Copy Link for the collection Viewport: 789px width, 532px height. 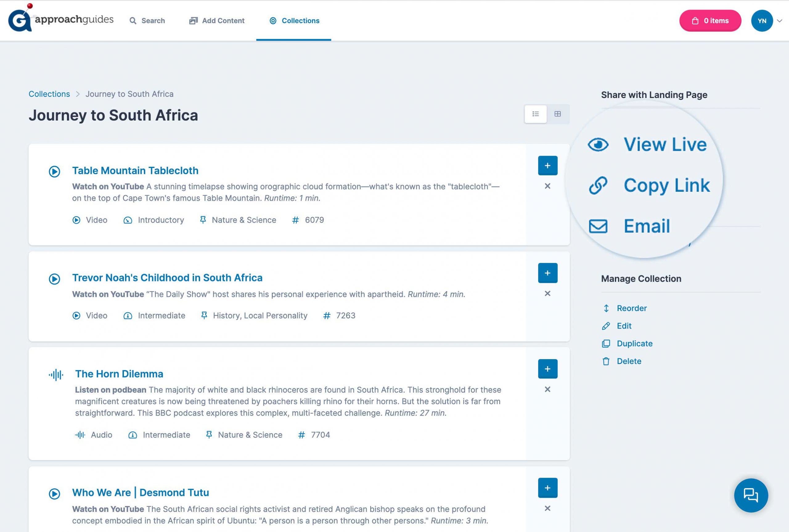pyautogui.click(x=667, y=185)
